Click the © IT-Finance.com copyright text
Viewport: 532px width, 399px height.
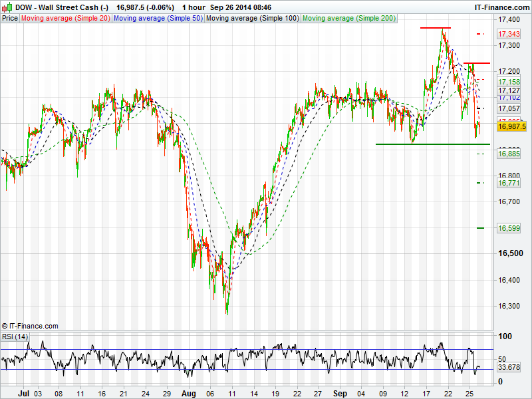30,326
